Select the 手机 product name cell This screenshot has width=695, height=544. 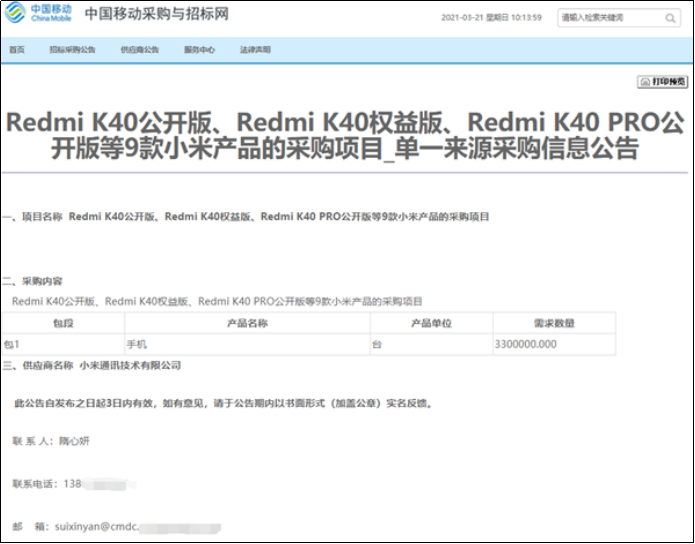[x=247, y=344]
